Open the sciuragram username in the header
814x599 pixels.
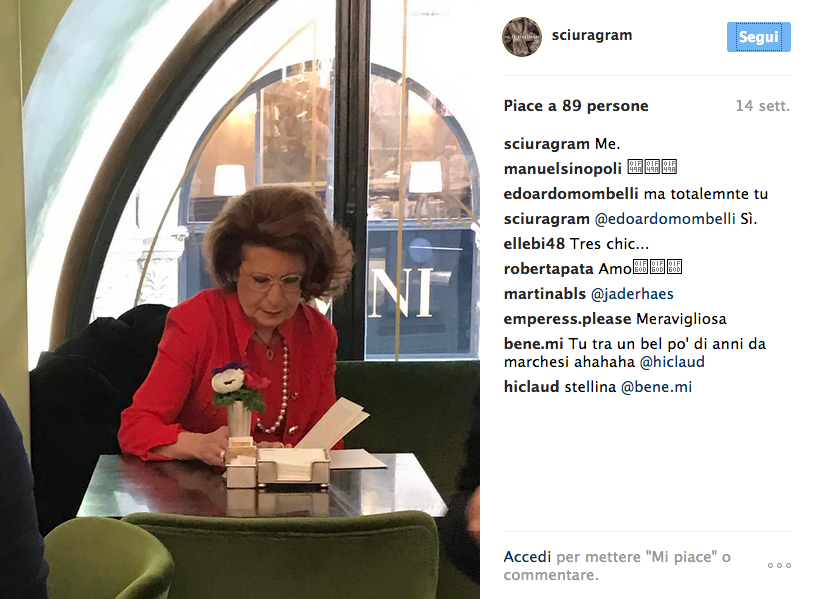tap(592, 35)
